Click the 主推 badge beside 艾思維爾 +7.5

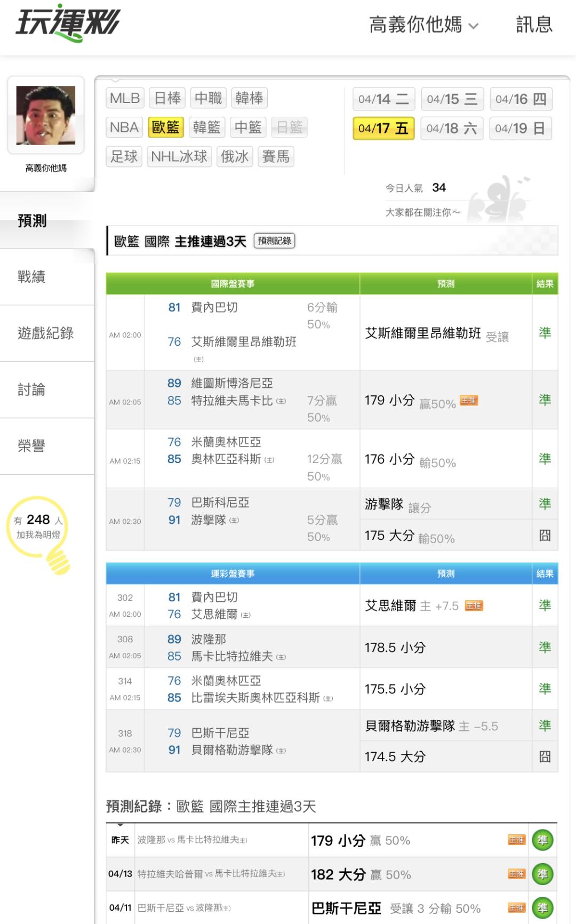click(x=474, y=606)
